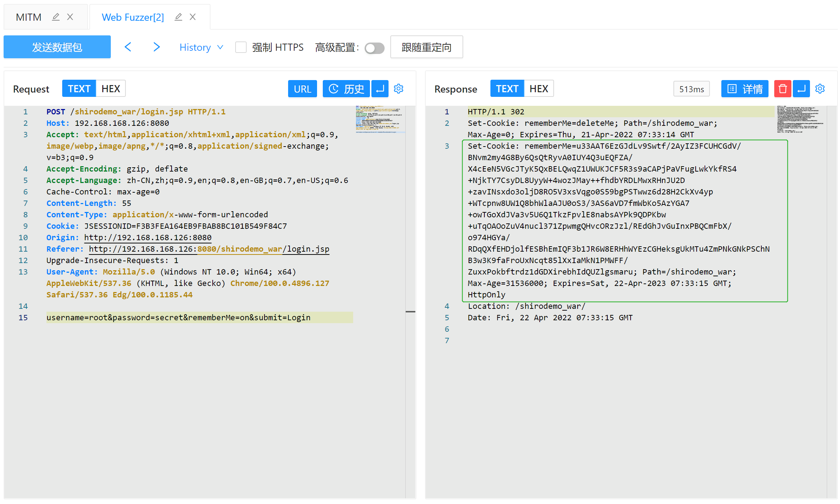
Task: Enable the 强制 HTTPS checkbox
Action: coord(241,47)
